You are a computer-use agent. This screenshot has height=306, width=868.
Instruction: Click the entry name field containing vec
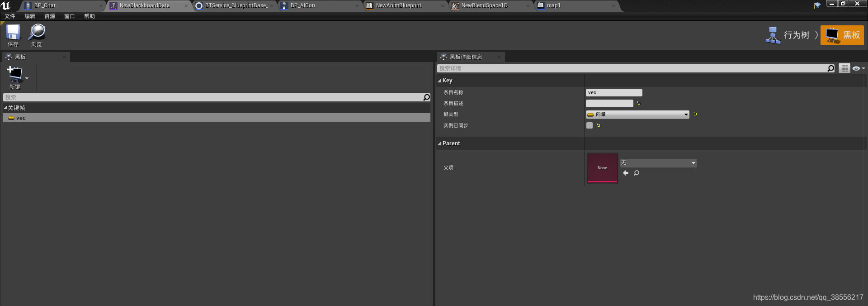614,92
